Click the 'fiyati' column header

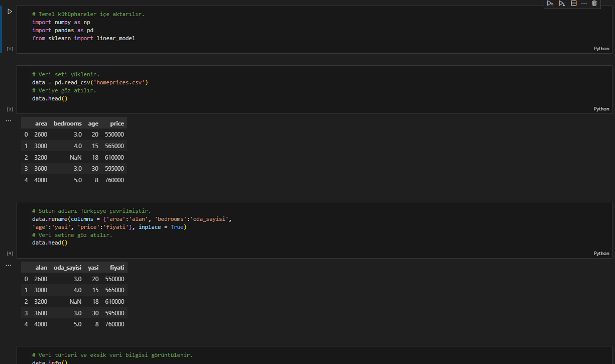pyautogui.click(x=116, y=268)
